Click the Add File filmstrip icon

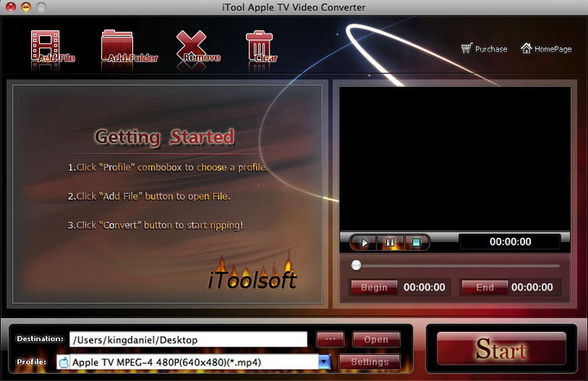click(46, 46)
